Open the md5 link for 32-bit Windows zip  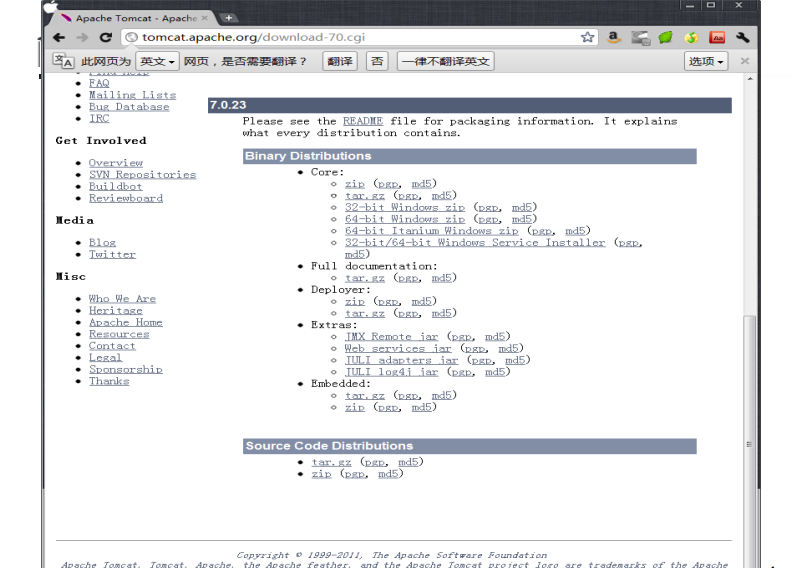522,207
